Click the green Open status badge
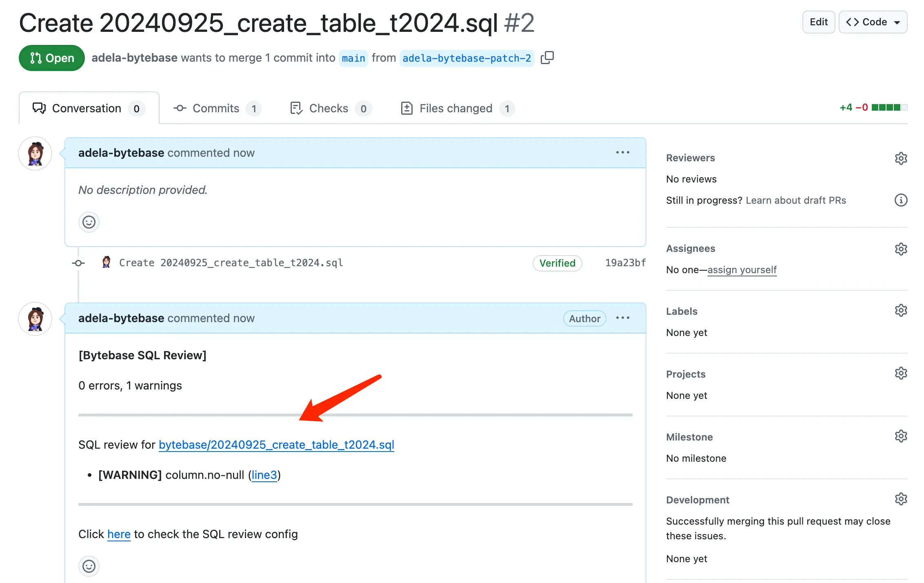The height and width of the screenshot is (583, 924). [52, 58]
